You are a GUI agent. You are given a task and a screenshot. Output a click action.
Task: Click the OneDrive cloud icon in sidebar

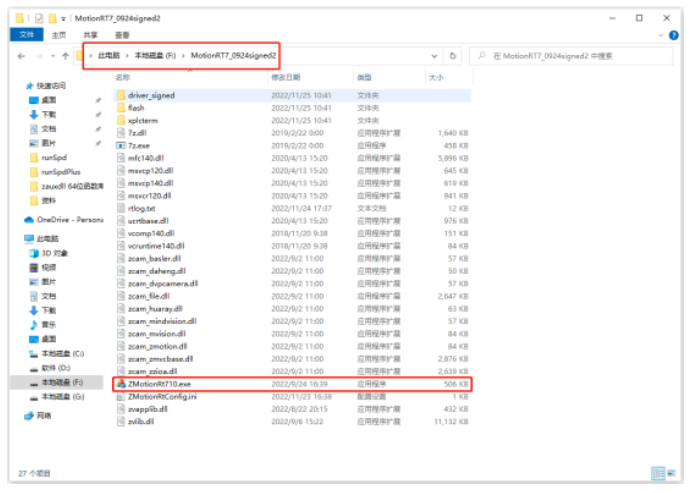pos(29,220)
